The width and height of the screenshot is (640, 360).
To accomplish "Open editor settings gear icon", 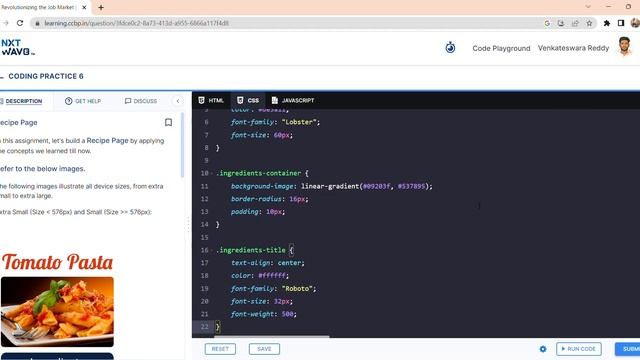I will coord(543,349).
